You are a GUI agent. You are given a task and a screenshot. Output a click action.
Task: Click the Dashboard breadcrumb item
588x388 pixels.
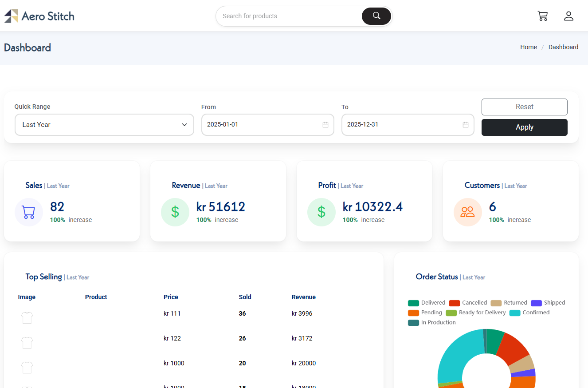[x=563, y=47]
